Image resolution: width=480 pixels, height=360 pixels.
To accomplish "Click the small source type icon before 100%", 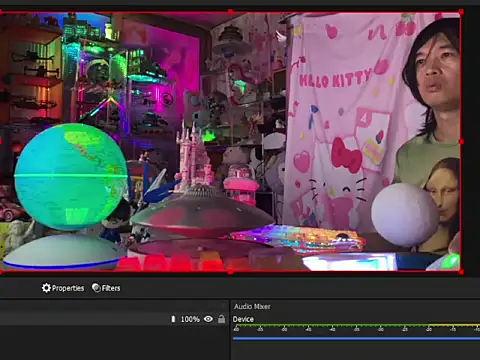I will point(173,319).
